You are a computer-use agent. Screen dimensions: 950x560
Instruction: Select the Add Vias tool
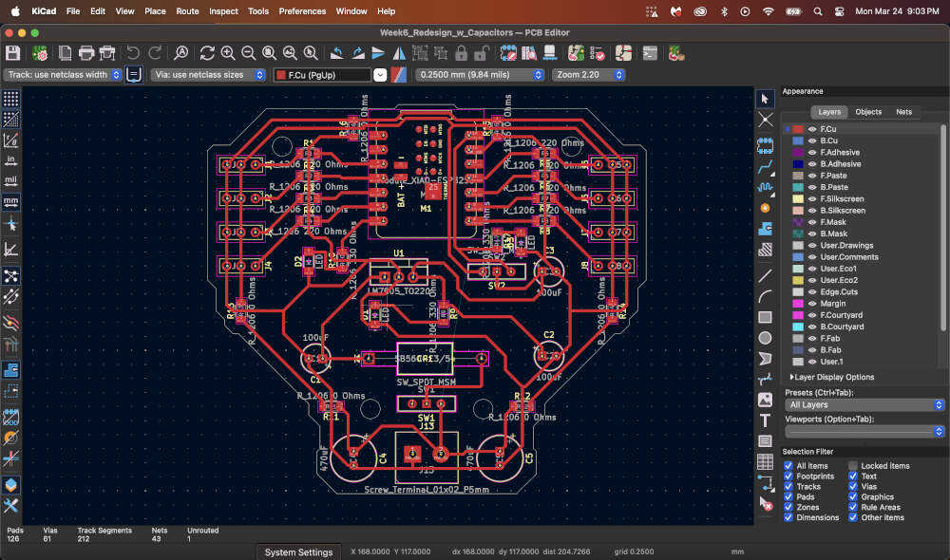click(765, 208)
